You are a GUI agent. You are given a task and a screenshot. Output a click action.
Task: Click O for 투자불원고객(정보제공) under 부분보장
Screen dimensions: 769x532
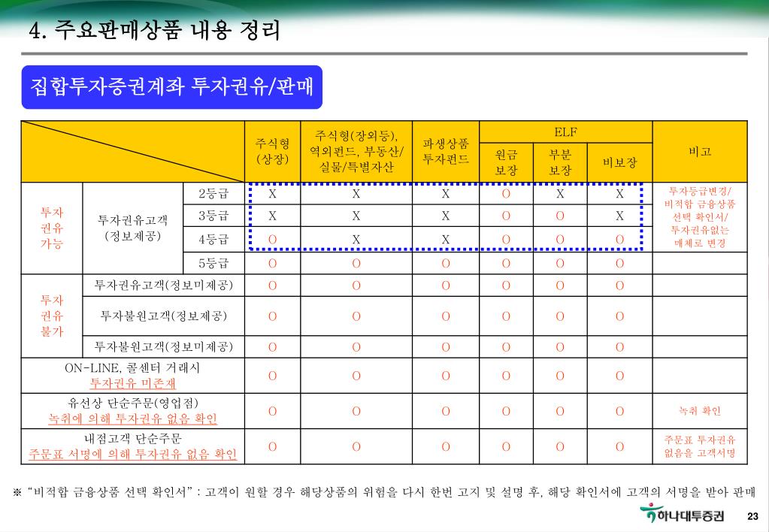pos(560,316)
